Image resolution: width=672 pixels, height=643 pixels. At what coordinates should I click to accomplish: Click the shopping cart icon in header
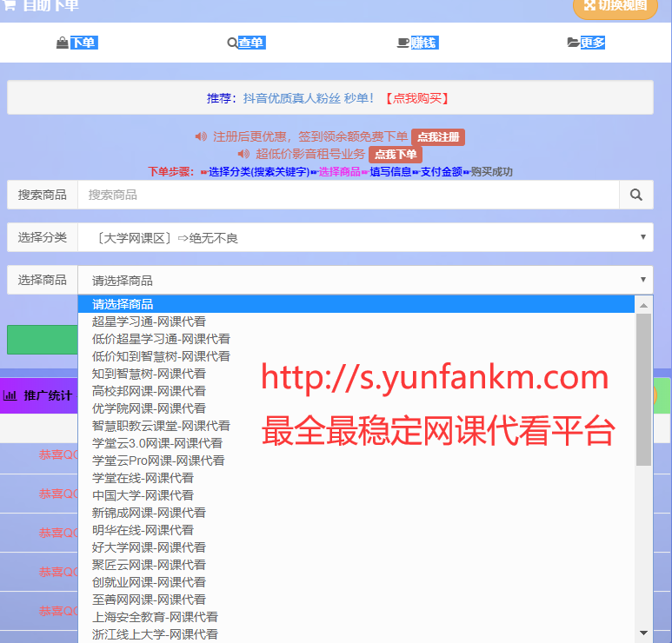9,5
